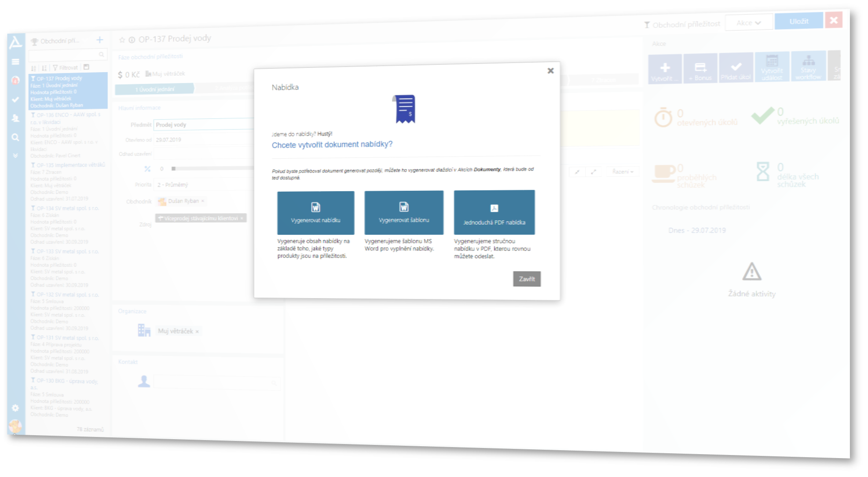The image size is (868, 477).
Task: Click the Předmět field Prodej vody
Action: 205,124
